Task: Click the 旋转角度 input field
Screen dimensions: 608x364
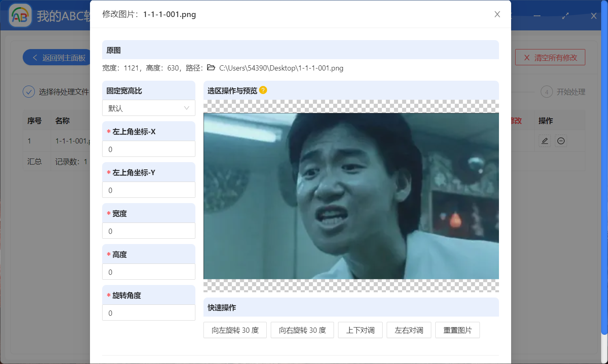Action: pyautogui.click(x=148, y=313)
